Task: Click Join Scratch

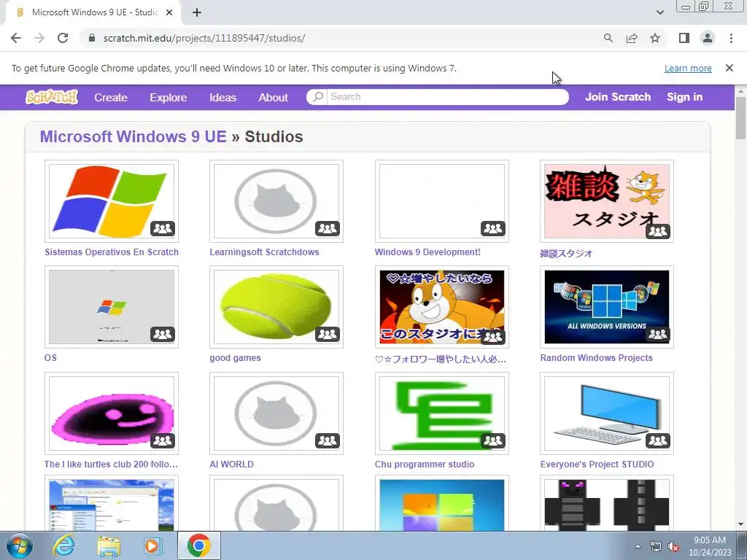Action: pos(618,97)
